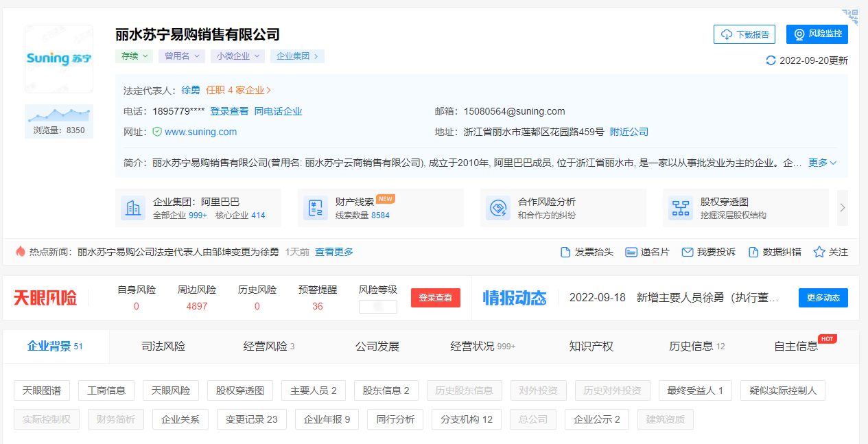Viewport: 868px width, 444px height.
Task: Open the www.suning.com website link
Action: tap(200, 132)
